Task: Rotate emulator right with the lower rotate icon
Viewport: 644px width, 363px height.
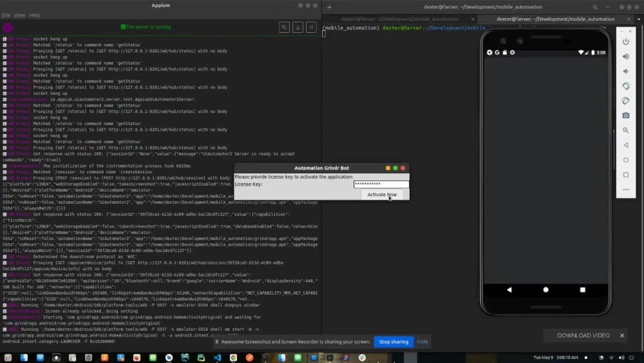Action: 625,101
